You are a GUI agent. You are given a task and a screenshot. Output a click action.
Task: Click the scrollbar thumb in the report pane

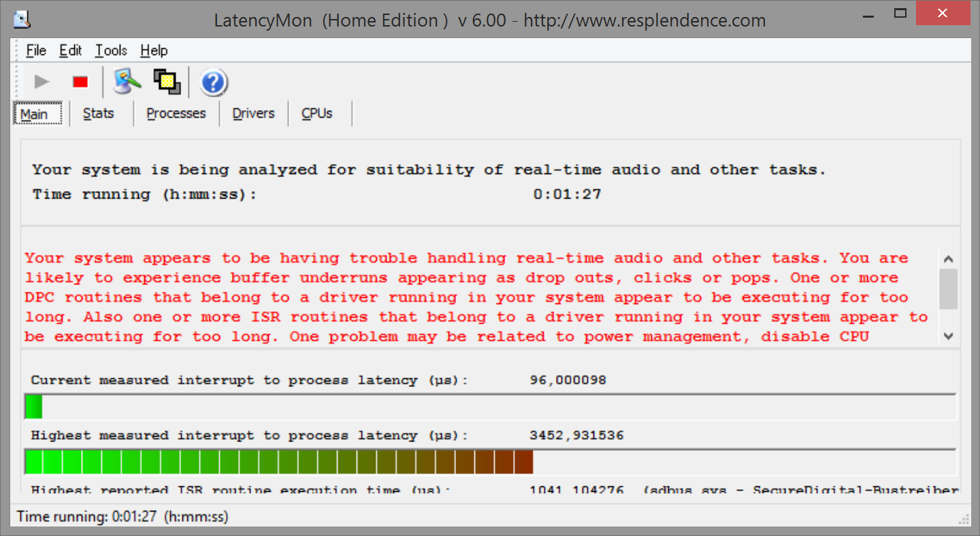(949, 289)
